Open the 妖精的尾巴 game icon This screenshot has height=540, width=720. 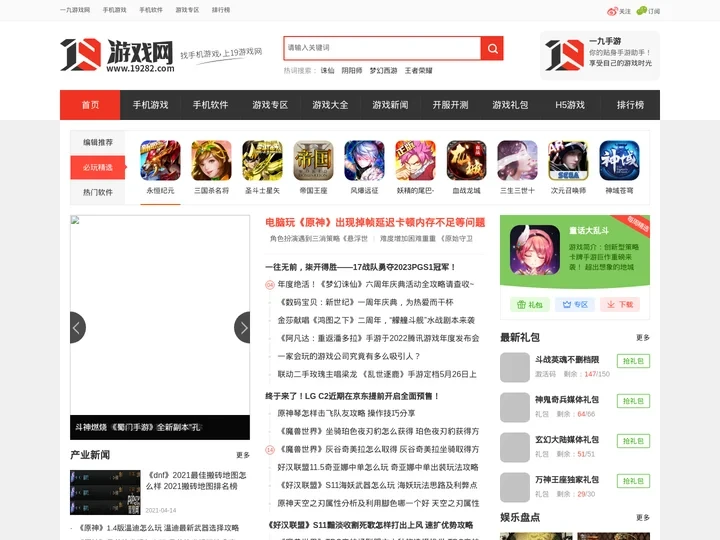click(415, 161)
